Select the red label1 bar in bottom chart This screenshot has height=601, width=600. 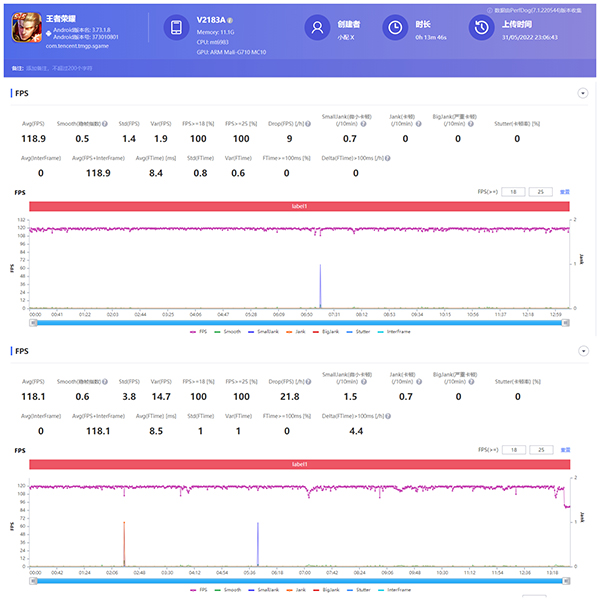coord(300,465)
